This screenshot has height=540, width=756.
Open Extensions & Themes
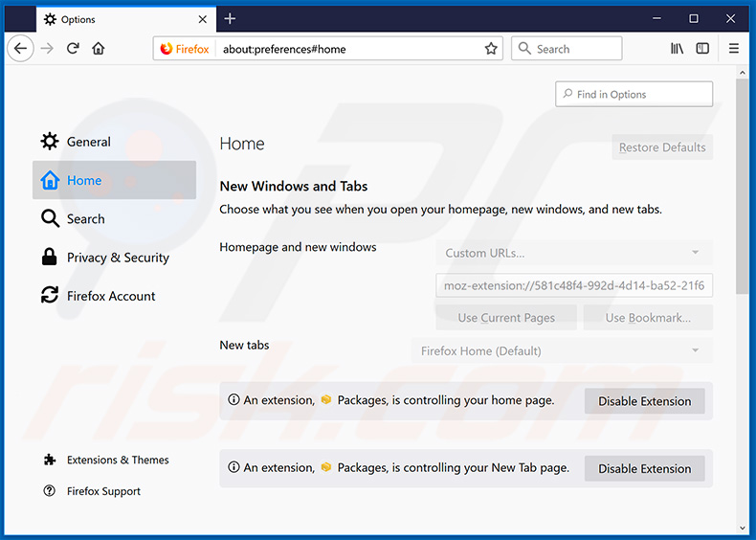[106, 460]
